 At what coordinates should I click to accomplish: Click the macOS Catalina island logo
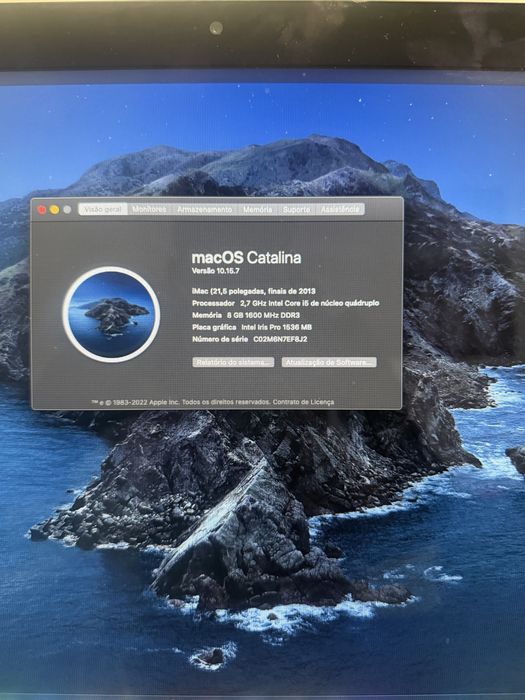pyautogui.click(x=111, y=314)
